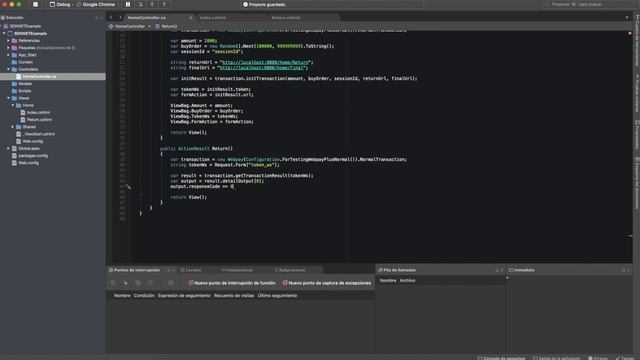This screenshot has height=360, width=640.
Task: Click the Condición column header
Action: point(144,296)
